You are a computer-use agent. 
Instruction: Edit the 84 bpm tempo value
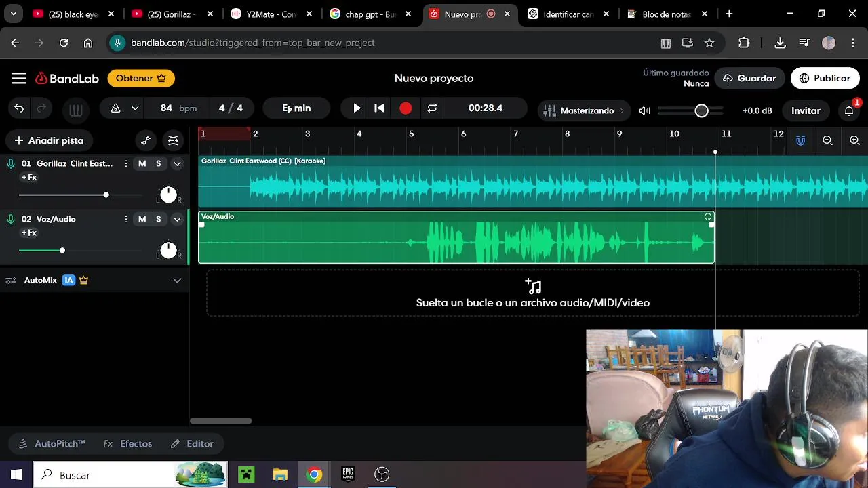167,108
